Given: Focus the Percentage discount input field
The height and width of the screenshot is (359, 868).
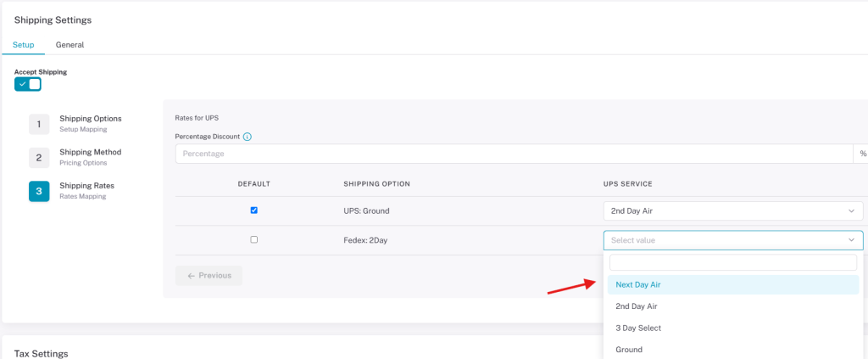Looking at the screenshot, I should pyautogui.click(x=514, y=154).
